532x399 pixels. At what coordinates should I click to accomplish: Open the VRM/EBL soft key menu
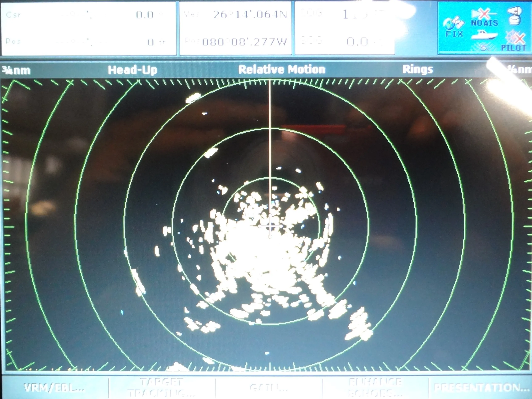tap(54, 388)
